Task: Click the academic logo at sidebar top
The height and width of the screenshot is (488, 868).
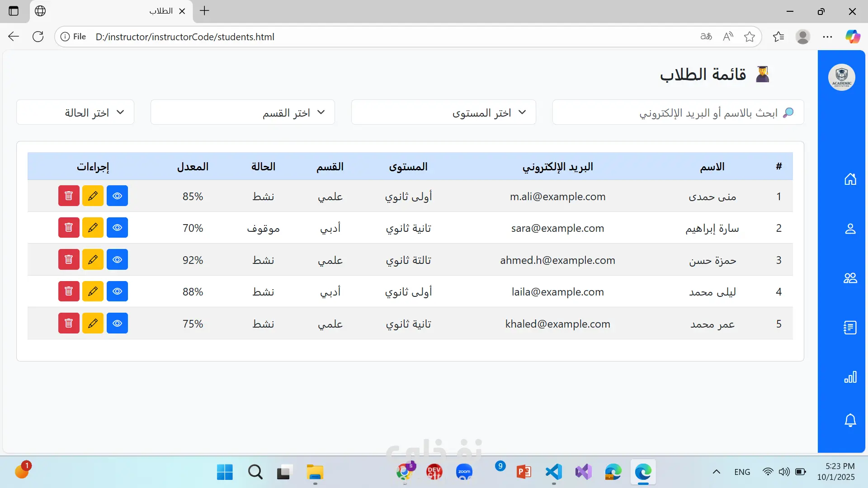Action: [x=841, y=77]
